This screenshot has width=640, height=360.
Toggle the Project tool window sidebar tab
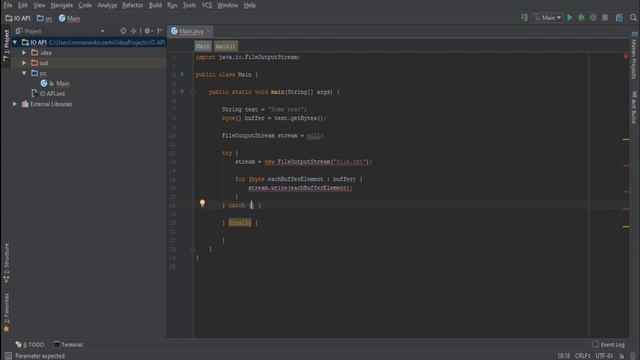[x=6, y=45]
